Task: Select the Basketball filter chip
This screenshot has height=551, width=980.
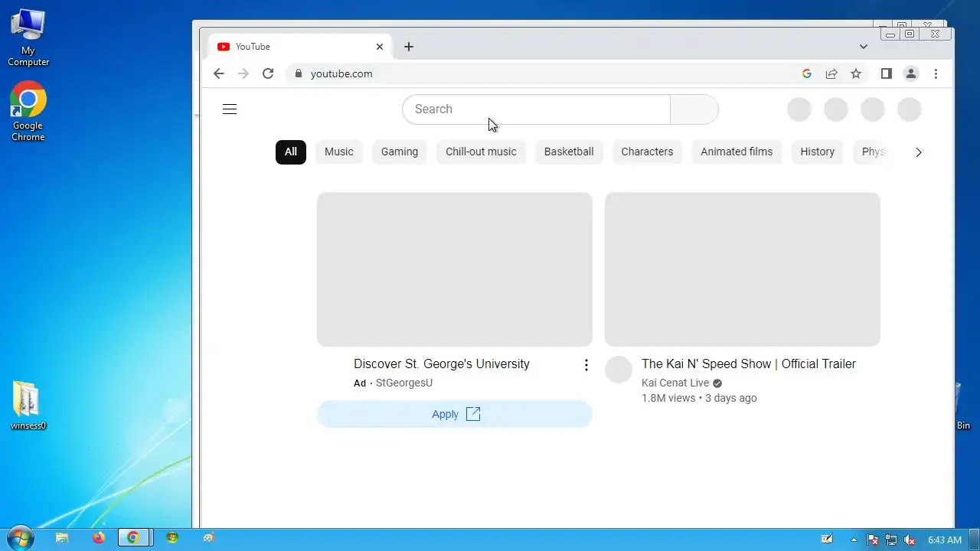Action: [569, 152]
